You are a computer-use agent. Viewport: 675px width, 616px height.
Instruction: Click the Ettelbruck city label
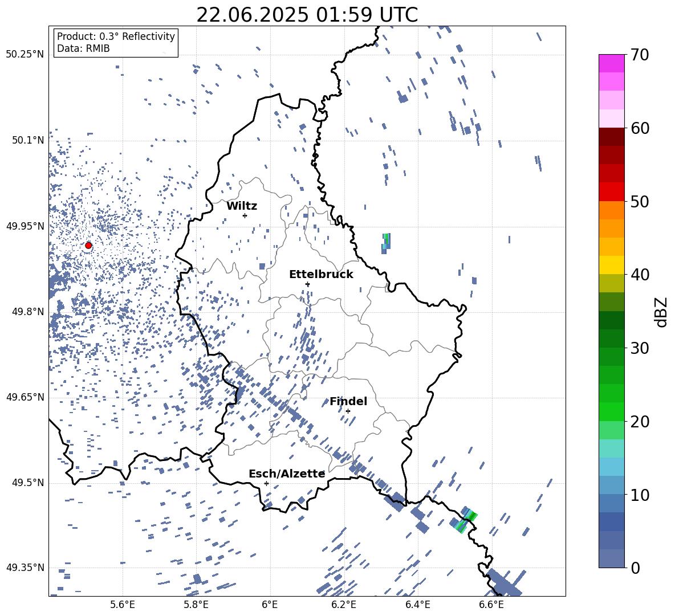tap(321, 275)
